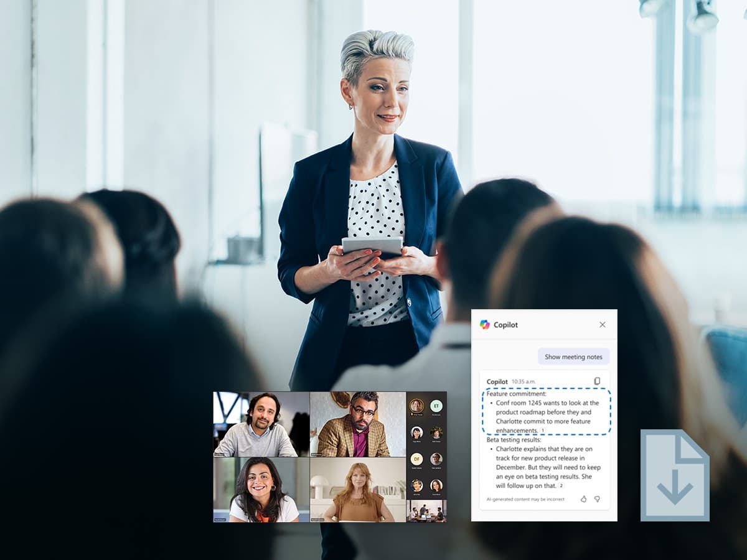
Task: Click the Show meeting notes button
Action: (x=573, y=356)
